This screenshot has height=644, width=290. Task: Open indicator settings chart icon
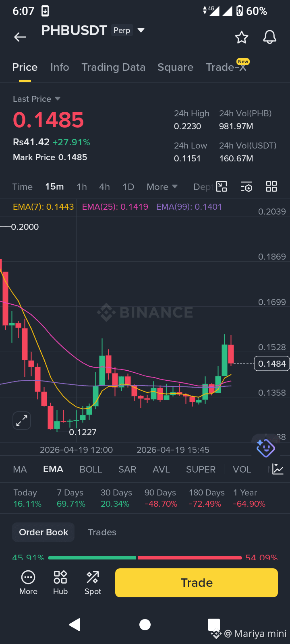[x=278, y=469]
